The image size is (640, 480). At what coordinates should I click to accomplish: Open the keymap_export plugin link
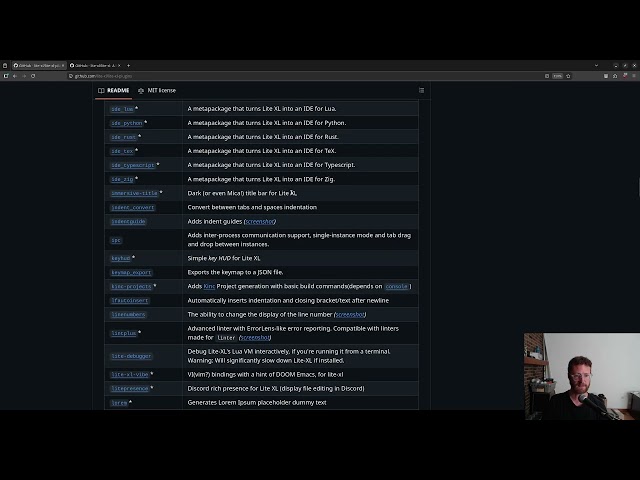coord(131,273)
